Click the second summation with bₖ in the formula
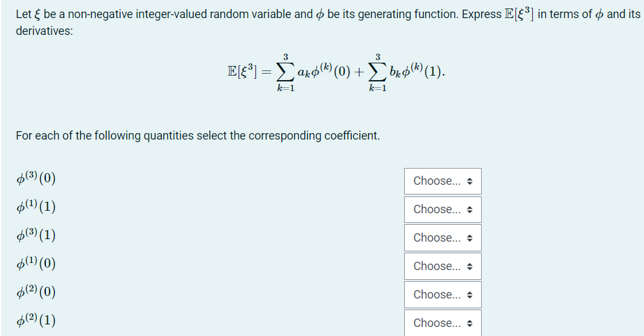Image resolution: width=644 pixels, height=336 pixels. pos(406,72)
